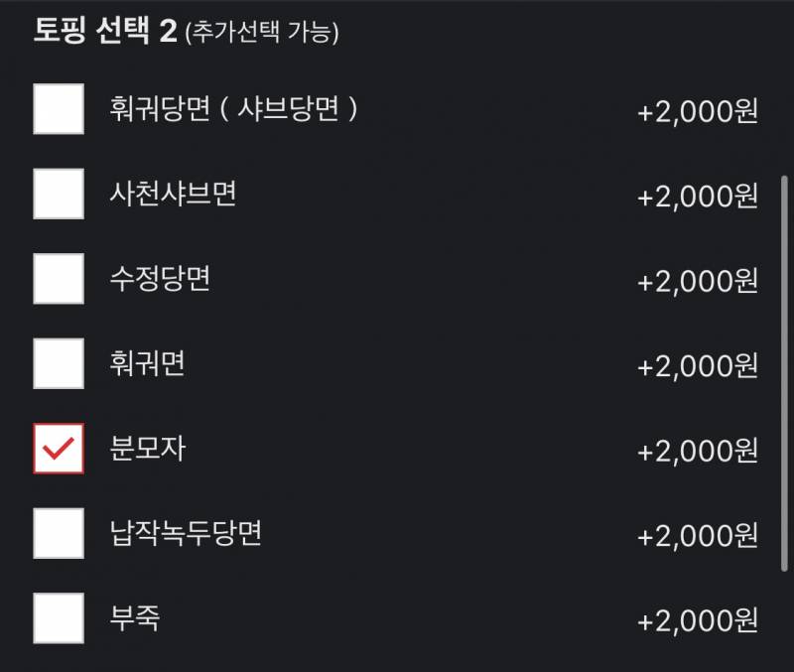
Task: Click the +2,000원 price beside 분모자
Action: (695, 448)
